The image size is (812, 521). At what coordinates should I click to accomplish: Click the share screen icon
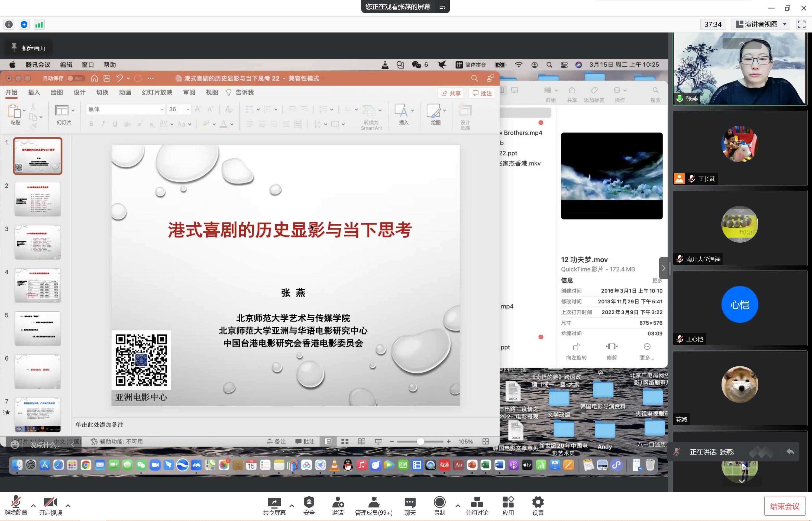coord(274,502)
